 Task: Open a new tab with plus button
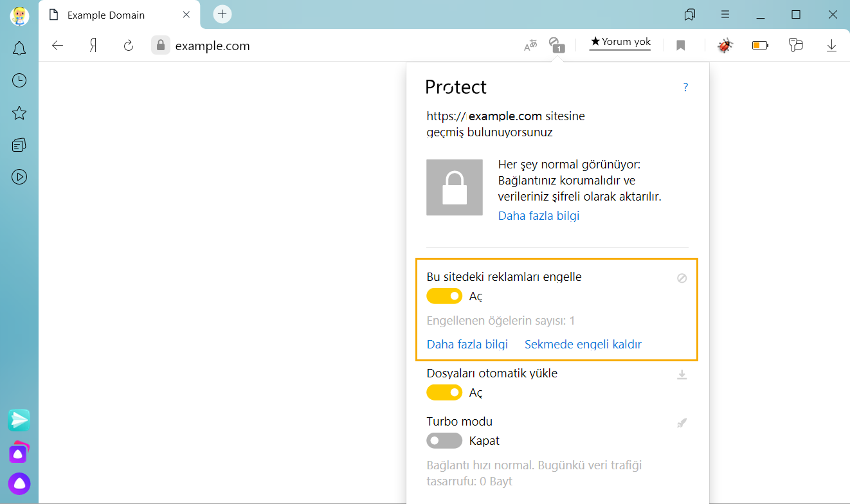click(222, 14)
